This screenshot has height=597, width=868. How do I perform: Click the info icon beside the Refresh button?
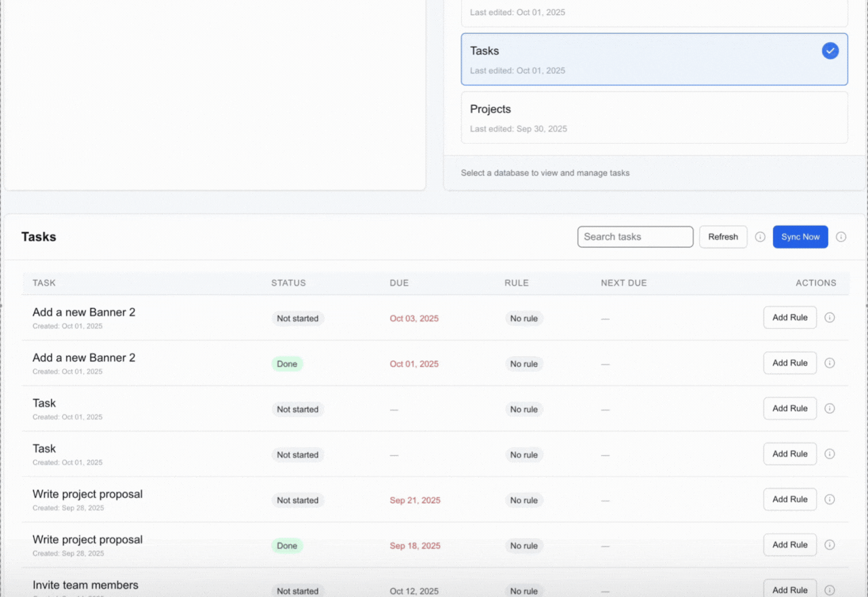point(760,237)
